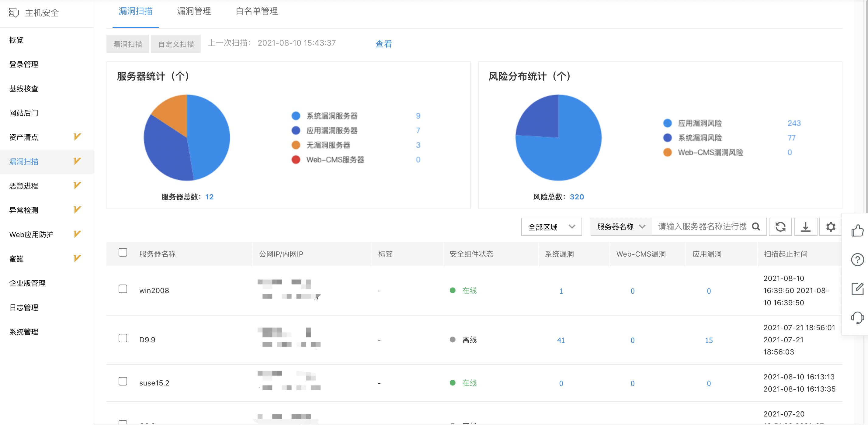Click the search magnifier icon
The image size is (868, 425).
point(756,227)
